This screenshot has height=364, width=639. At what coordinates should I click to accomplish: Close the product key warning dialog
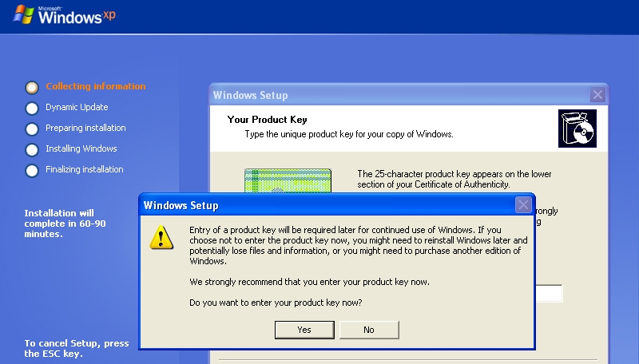coord(523,205)
